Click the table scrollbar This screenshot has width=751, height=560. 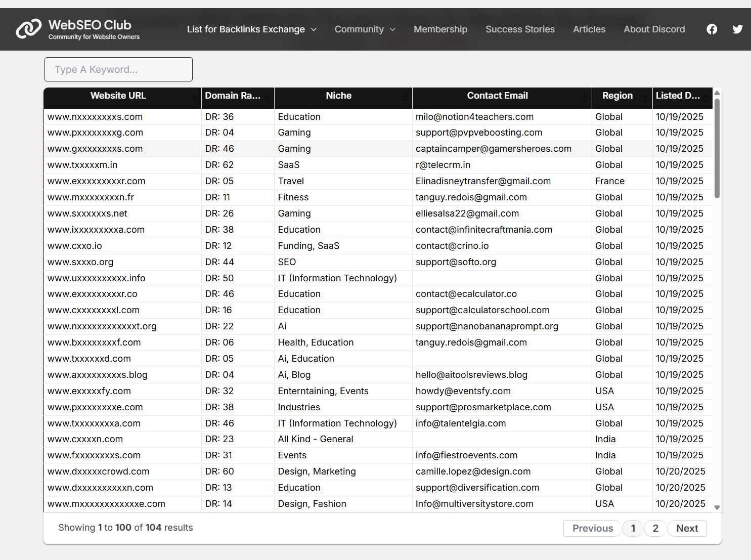click(x=717, y=144)
